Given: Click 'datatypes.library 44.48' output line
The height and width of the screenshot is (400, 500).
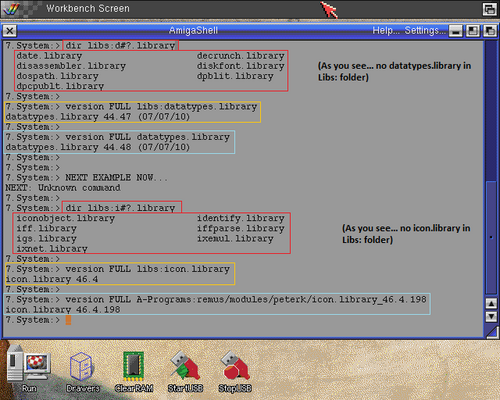Looking at the screenshot, I should (x=98, y=147).
